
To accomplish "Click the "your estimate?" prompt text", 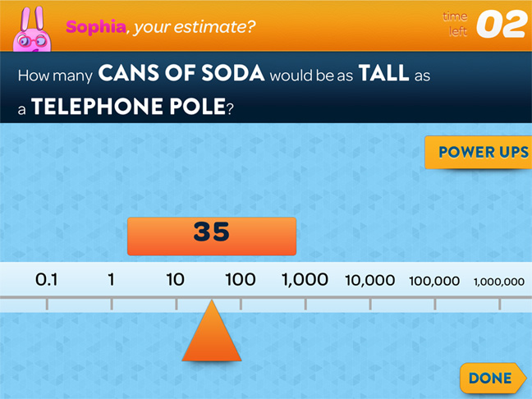I will [x=194, y=27].
